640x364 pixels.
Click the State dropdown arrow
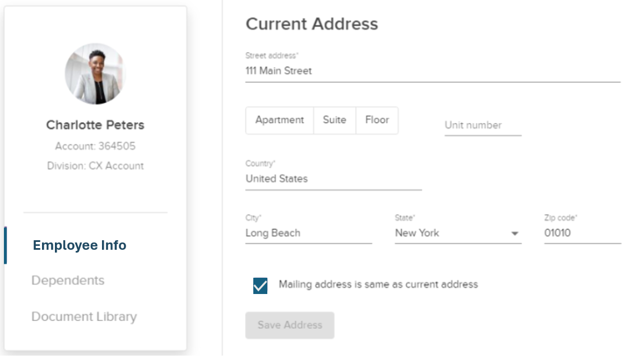(x=515, y=234)
